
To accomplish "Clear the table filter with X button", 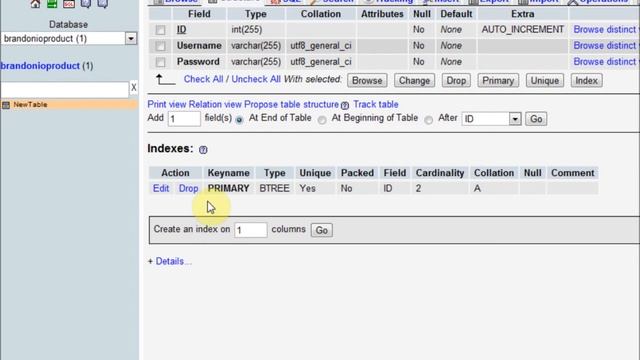I will tap(133, 88).
